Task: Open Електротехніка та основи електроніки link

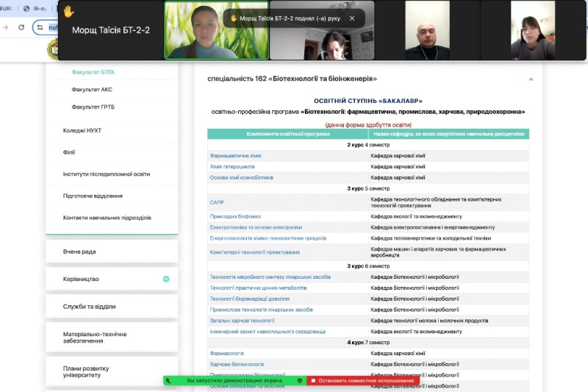Action: 256,227
